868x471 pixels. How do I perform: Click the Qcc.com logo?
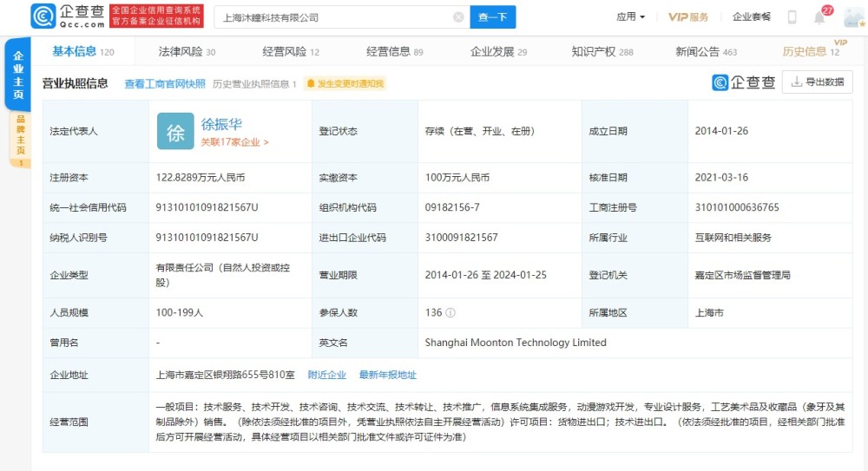(x=68, y=16)
